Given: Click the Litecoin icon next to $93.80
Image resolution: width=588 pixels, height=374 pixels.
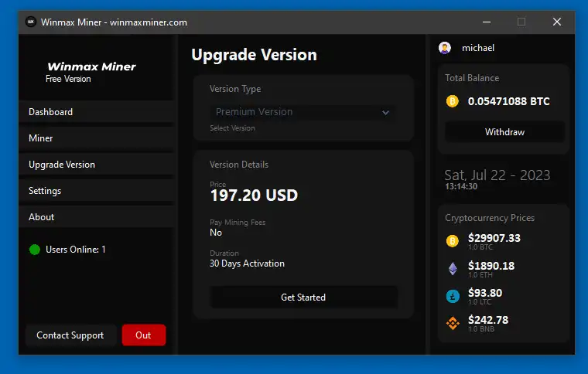Looking at the screenshot, I should [453, 296].
